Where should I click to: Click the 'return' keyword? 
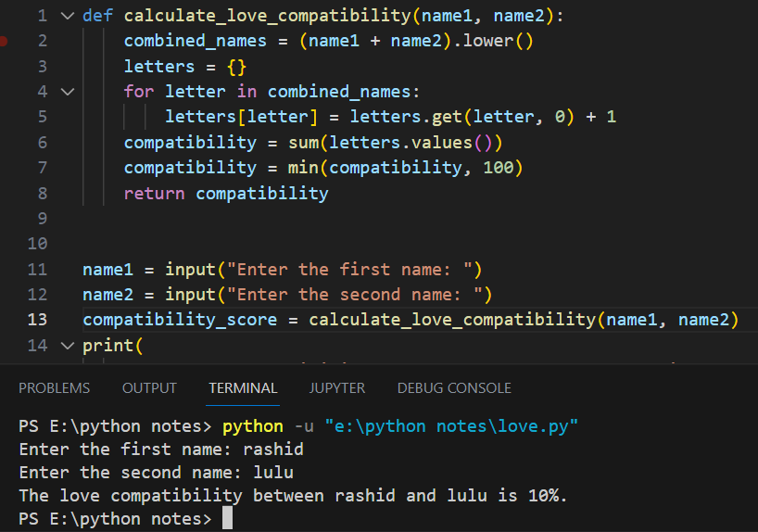(x=154, y=194)
